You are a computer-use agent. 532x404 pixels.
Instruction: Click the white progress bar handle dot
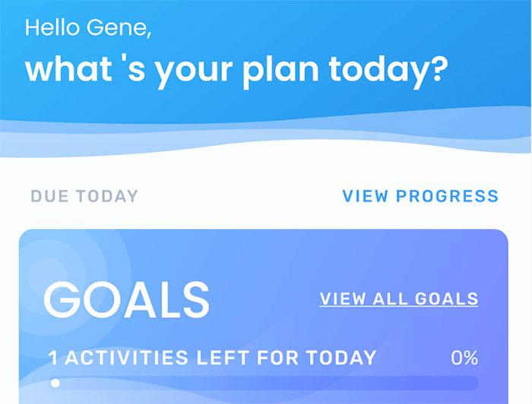[x=55, y=383]
